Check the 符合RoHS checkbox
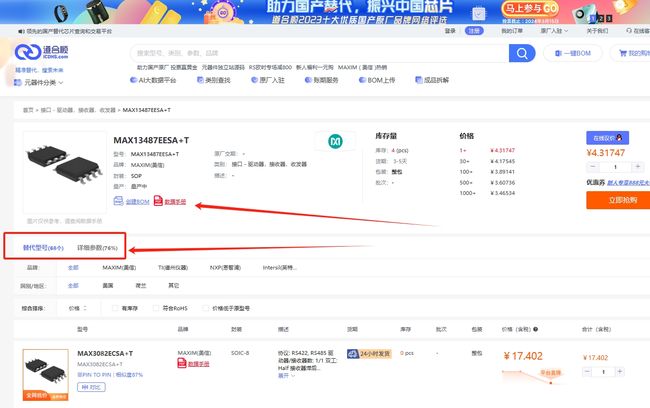 pyautogui.click(x=156, y=308)
